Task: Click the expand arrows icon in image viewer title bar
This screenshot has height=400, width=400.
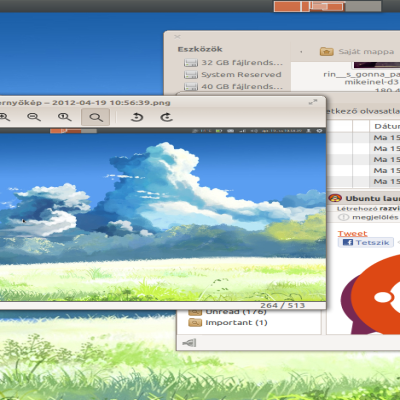Action: pyautogui.click(x=313, y=102)
